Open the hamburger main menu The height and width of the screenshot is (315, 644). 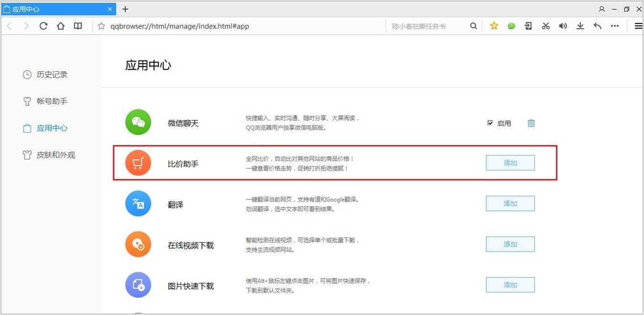tap(638, 26)
